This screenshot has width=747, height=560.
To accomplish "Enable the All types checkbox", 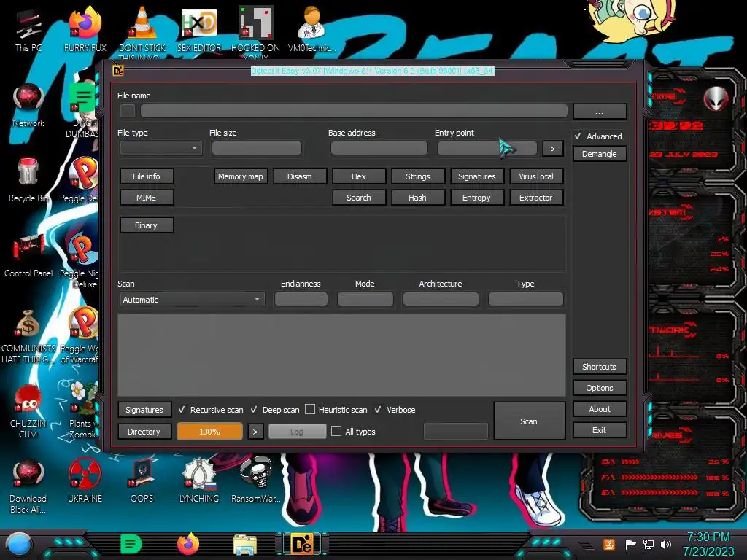I will 336,432.
